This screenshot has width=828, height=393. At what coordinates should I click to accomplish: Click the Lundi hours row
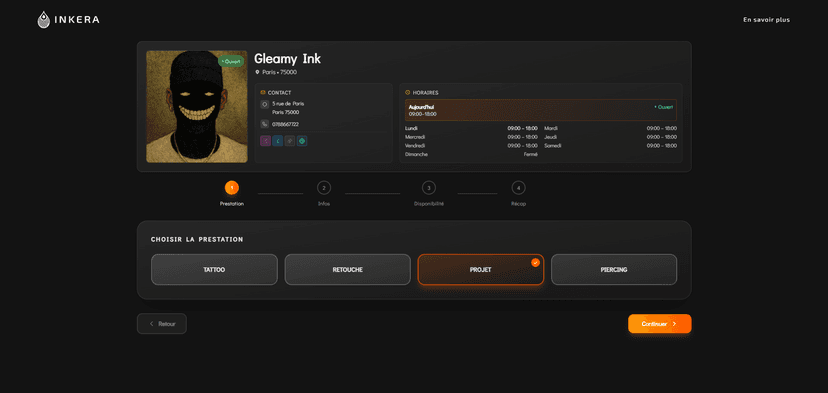471,128
